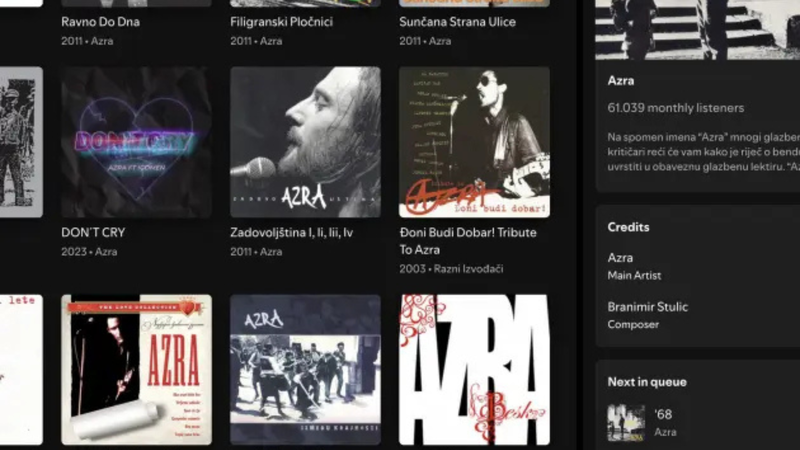Open the Đoni Budi Dobar tribute album cover
The height and width of the screenshot is (450, 800).
point(474,142)
